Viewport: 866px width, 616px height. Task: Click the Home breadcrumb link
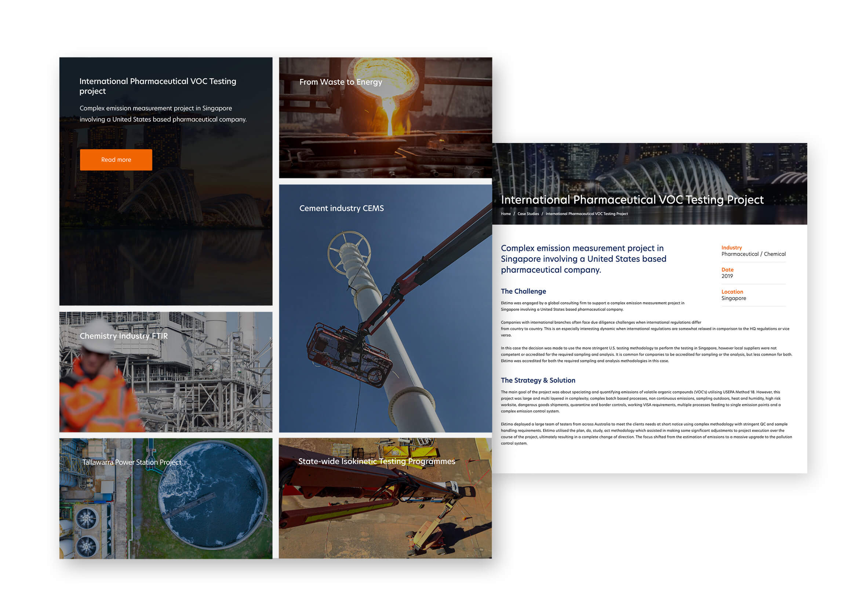(506, 214)
